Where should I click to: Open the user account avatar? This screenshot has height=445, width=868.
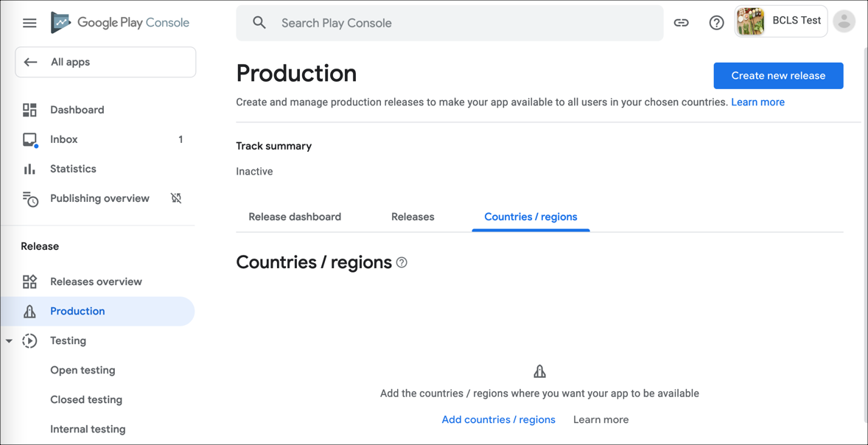tap(844, 21)
